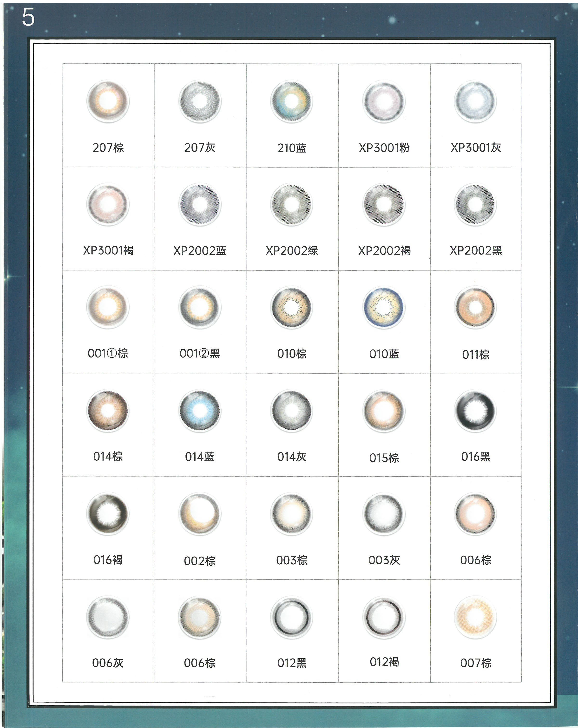Click the 207棕 contact lens image

(x=108, y=101)
